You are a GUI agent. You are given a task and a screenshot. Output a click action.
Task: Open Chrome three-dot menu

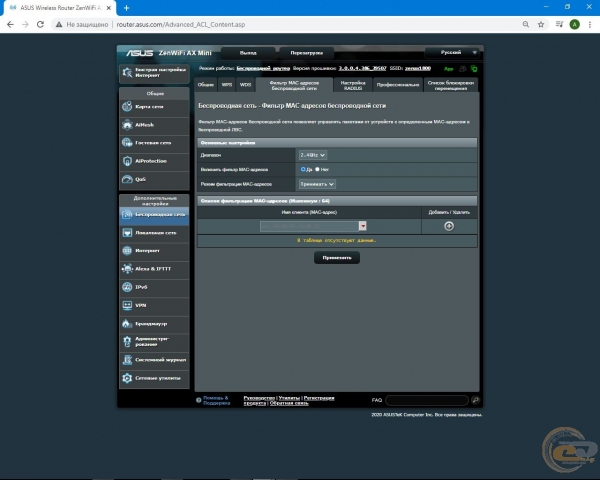590,24
